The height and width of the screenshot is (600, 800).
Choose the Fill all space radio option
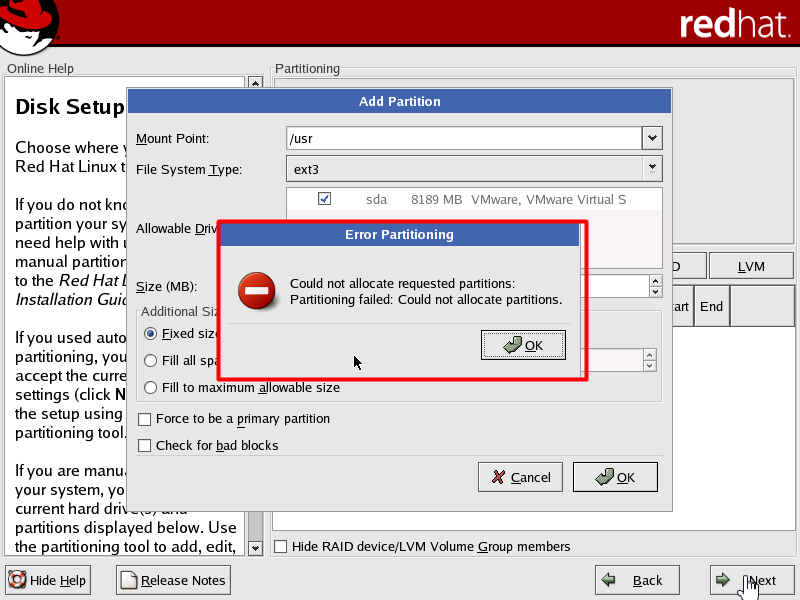coord(150,361)
